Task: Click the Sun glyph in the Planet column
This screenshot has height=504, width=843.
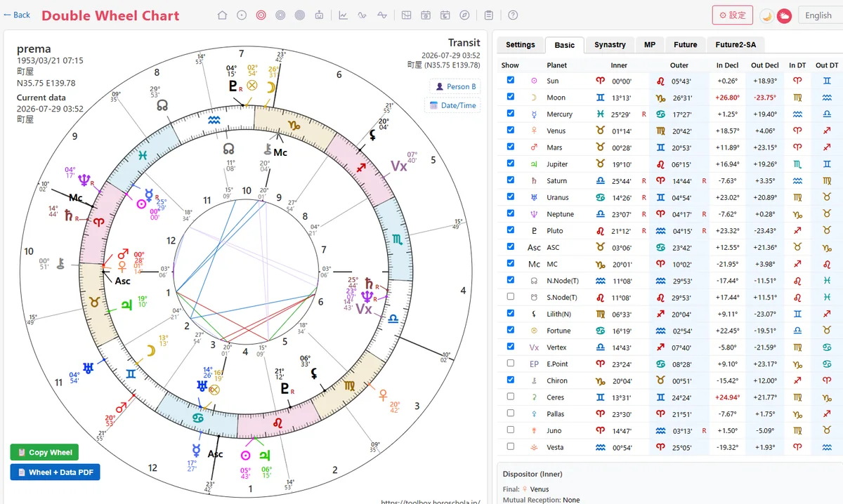Action: [x=534, y=81]
